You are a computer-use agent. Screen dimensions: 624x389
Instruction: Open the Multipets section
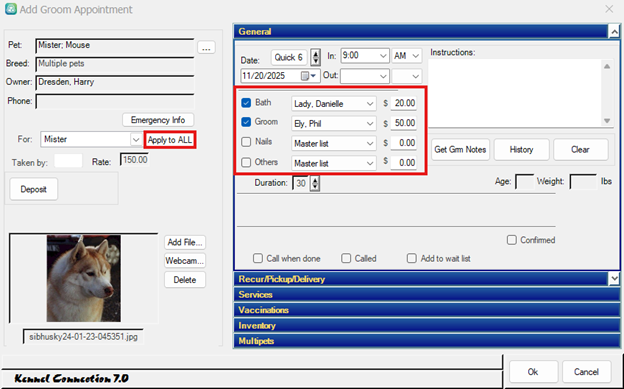pyautogui.click(x=427, y=341)
